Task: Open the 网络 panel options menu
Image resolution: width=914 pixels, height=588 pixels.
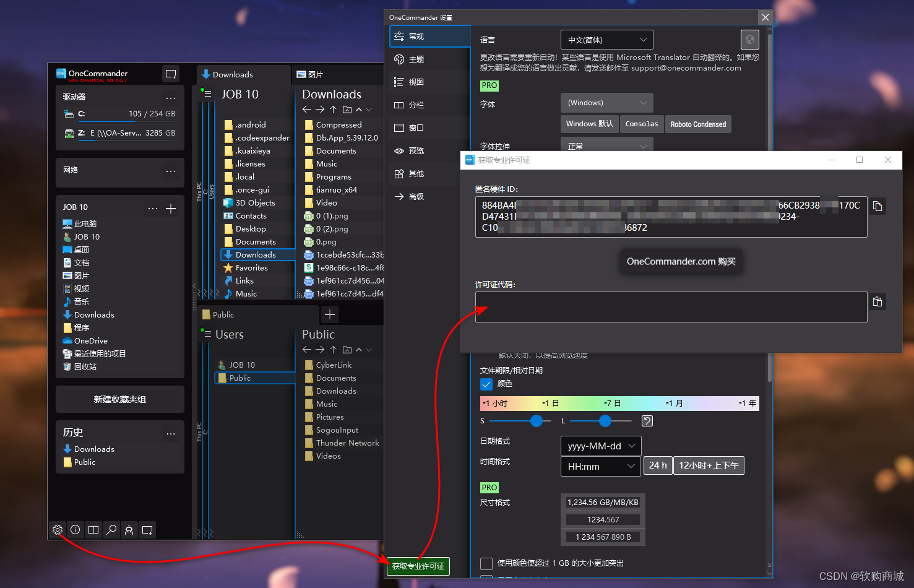Action: (171, 171)
